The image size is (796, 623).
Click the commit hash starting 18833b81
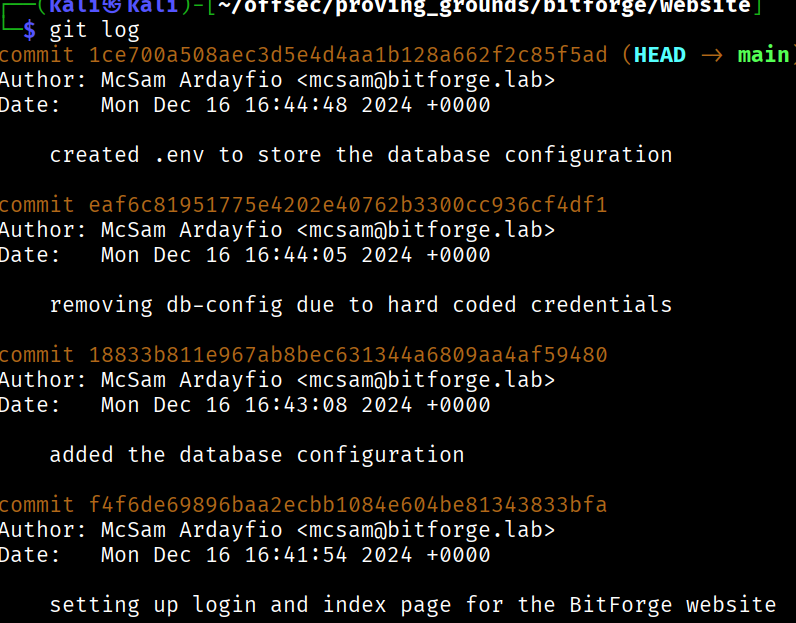point(348,355)
